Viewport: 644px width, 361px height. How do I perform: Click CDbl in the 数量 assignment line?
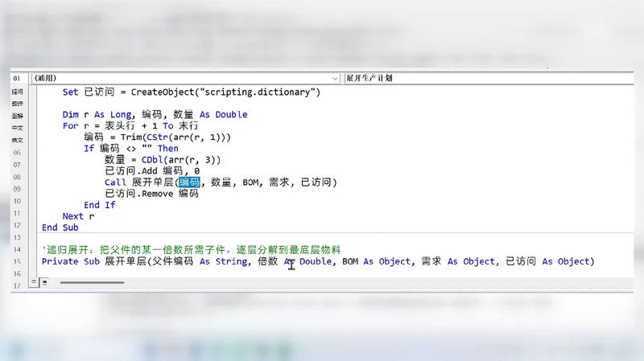pos(152,160)
